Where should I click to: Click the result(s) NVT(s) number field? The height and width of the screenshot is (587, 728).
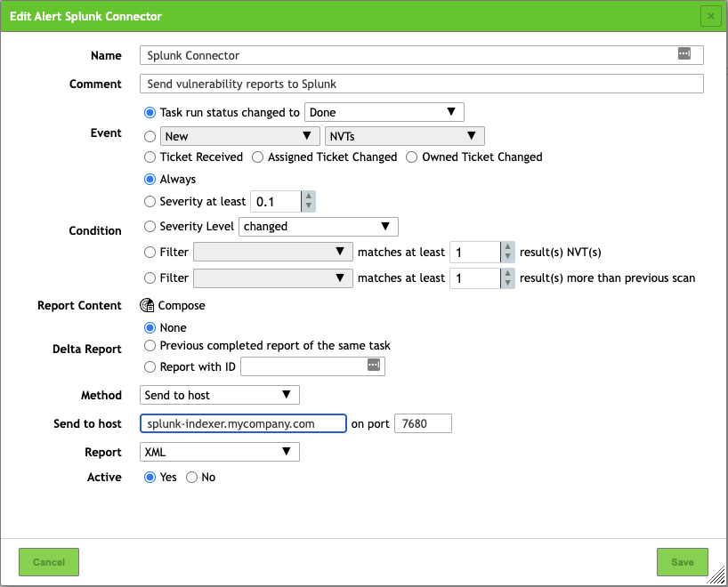[x=475, y=252]
